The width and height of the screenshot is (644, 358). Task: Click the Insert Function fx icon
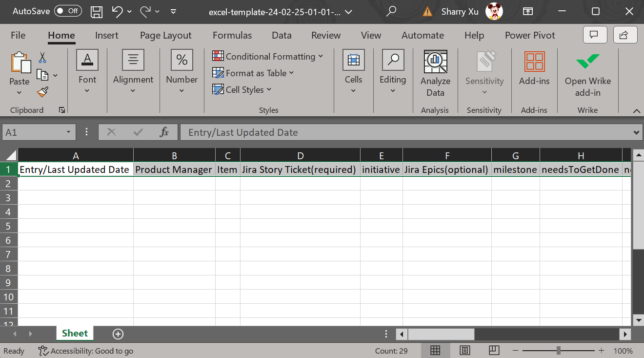(x=164, y=132)
